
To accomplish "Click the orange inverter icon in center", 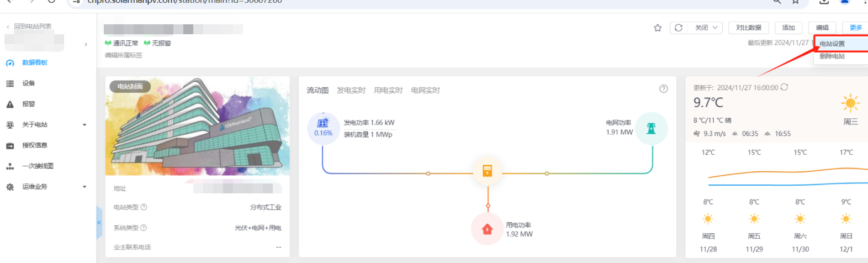I will tap(488, 171).
